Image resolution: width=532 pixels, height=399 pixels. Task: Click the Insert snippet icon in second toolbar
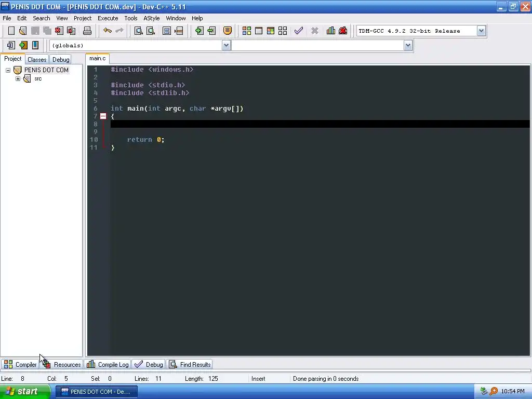click(x=11, y=45)
